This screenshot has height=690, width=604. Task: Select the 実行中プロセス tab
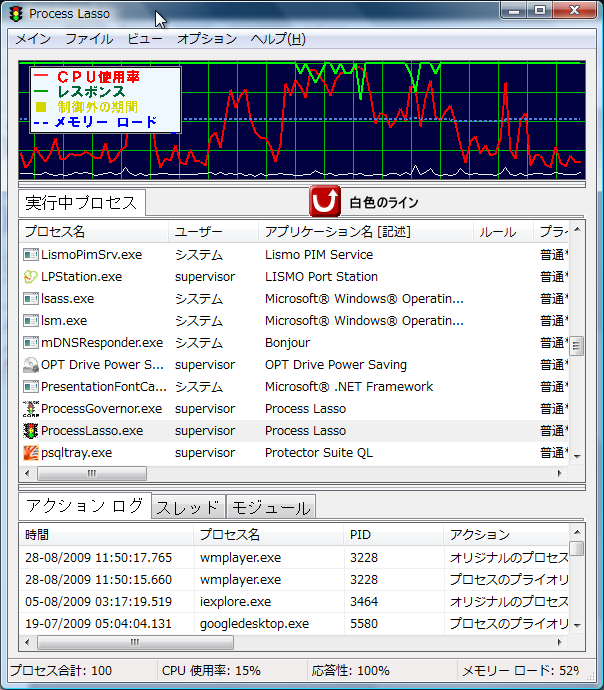82,203
